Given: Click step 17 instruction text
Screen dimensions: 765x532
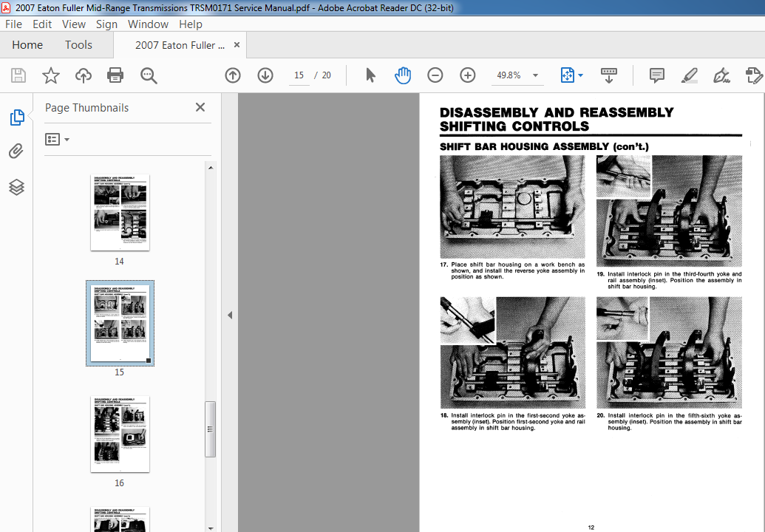Looking at the screenshot, I should (512, 270).
